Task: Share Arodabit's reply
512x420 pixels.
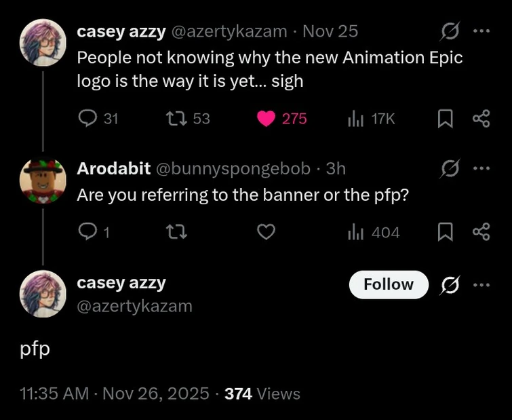Action: coord(481,233)
